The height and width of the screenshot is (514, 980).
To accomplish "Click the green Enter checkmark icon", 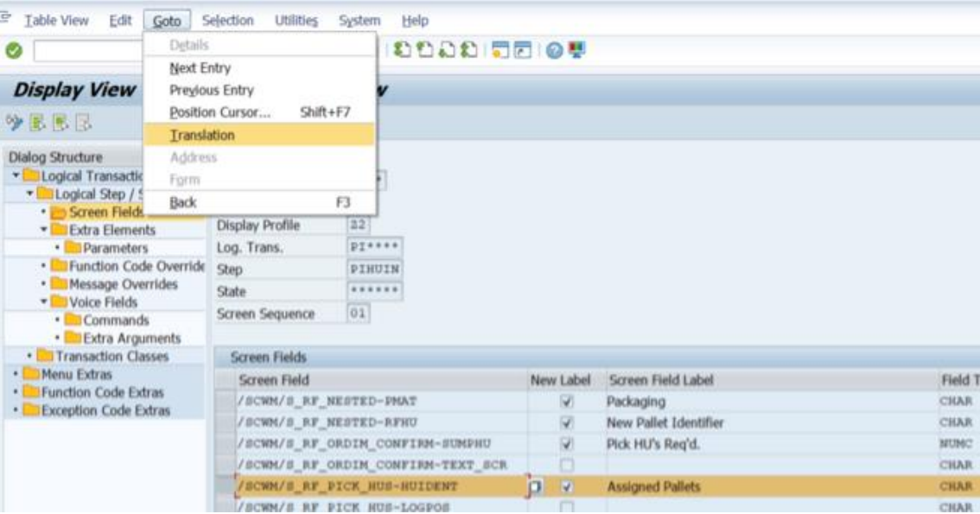I will [x=12, y=53].
